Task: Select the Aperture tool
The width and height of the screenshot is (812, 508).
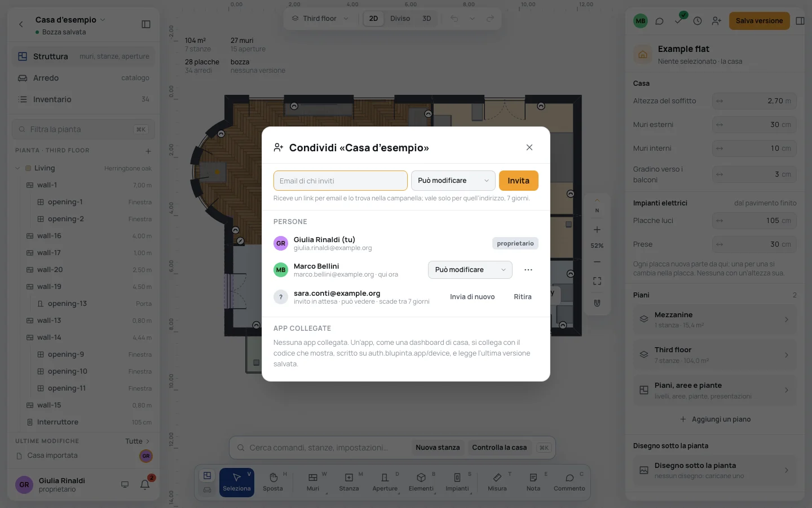Action: click(x=385, y=483)
